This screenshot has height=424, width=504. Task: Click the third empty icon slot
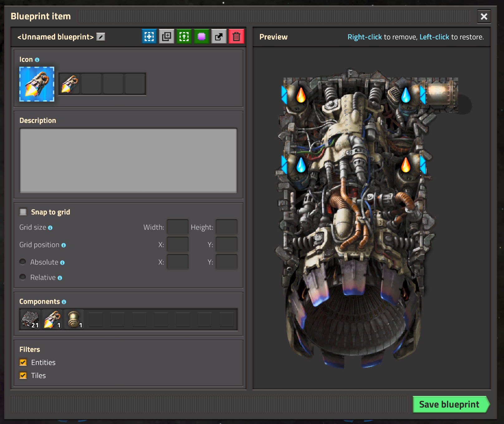113,84
